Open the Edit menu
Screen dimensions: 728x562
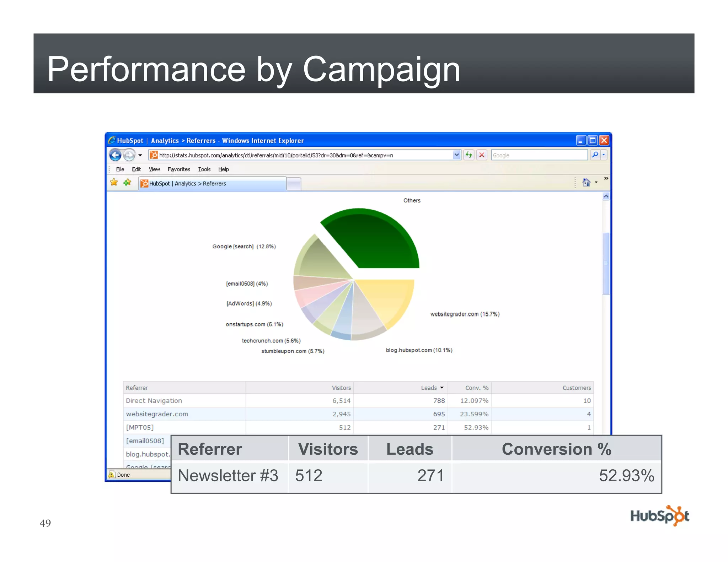(x=136, y=169)
